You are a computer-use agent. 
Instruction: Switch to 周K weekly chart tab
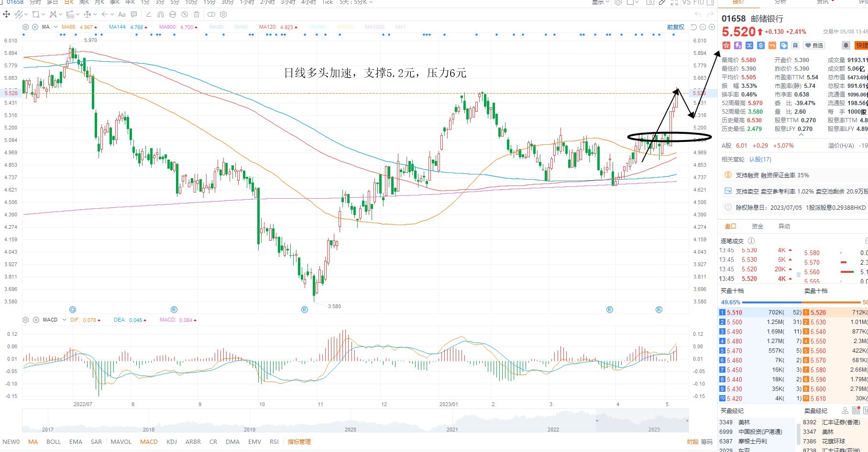pyautogui.click(x=84, y=2)
